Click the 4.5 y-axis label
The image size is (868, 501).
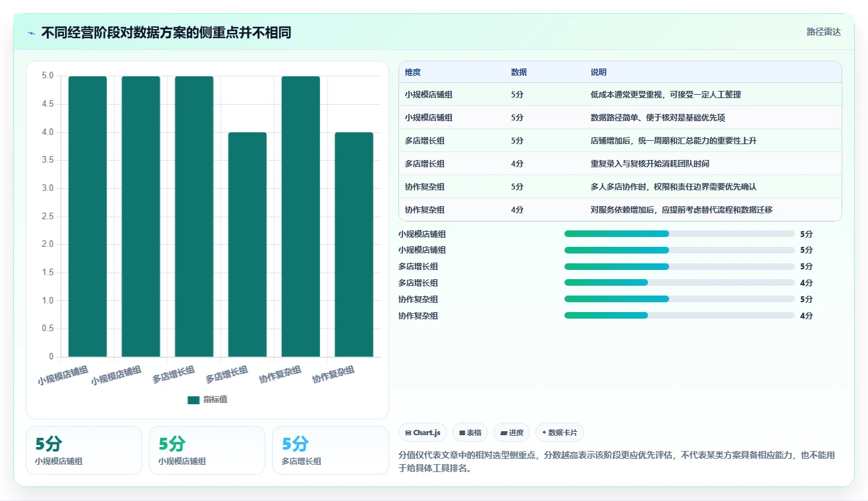[x=47, y=104]
